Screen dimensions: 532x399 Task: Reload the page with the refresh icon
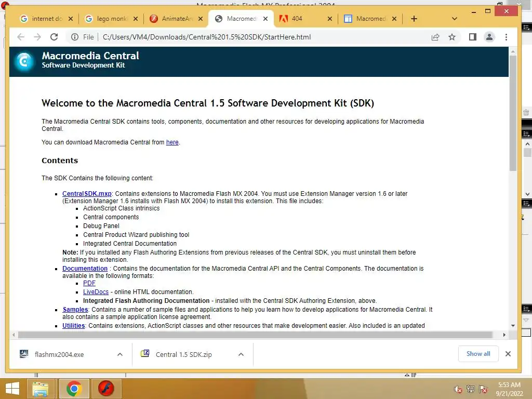pos(54,37)
